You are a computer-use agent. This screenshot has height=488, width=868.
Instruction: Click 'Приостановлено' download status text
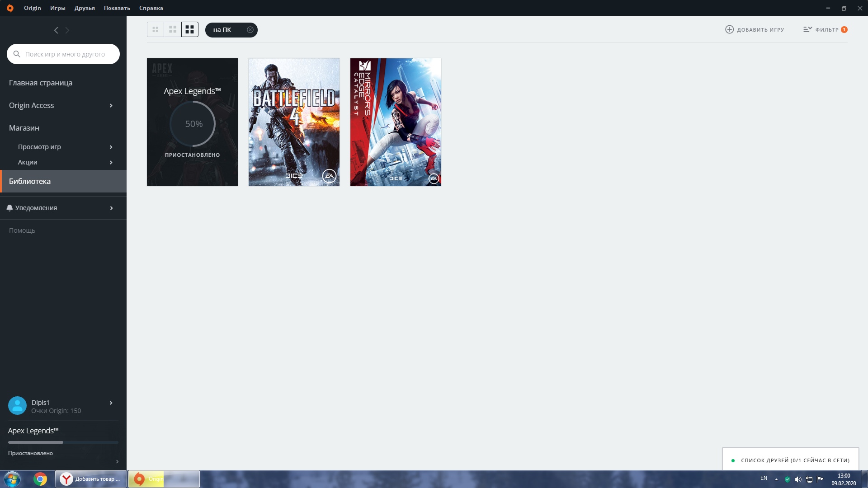coord(30,453)
